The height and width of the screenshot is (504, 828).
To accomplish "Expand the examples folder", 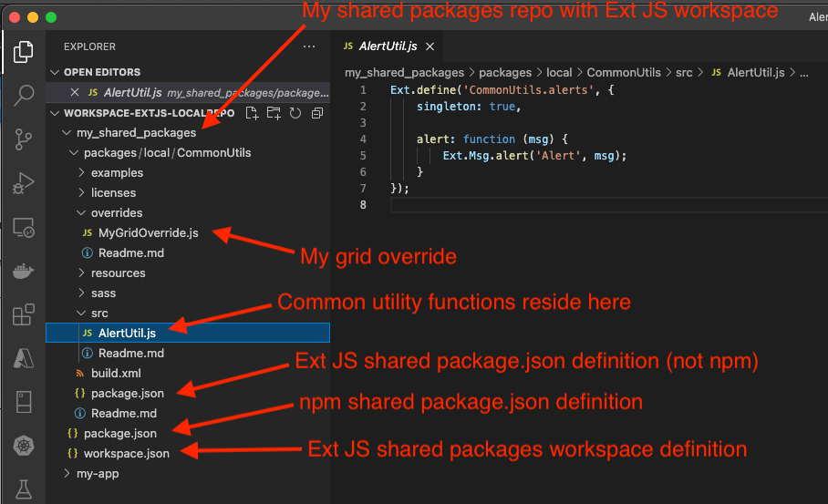I will coord(117,172).
